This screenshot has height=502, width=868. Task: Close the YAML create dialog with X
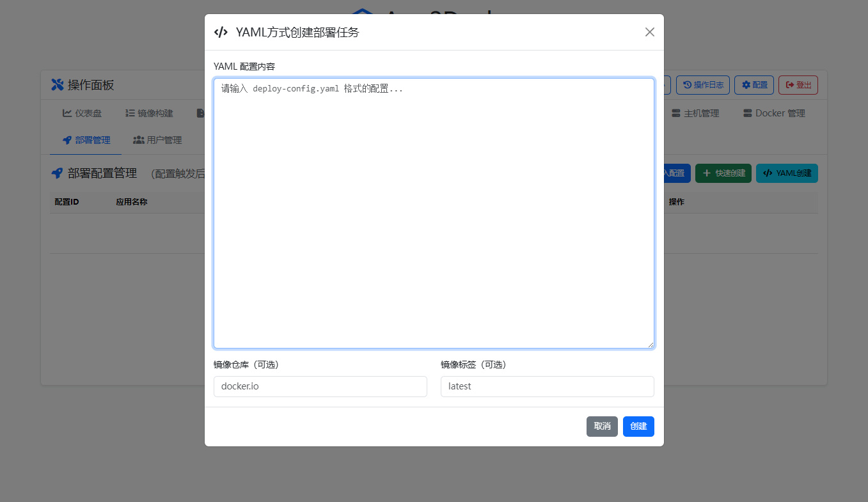[x=650, y=32]
